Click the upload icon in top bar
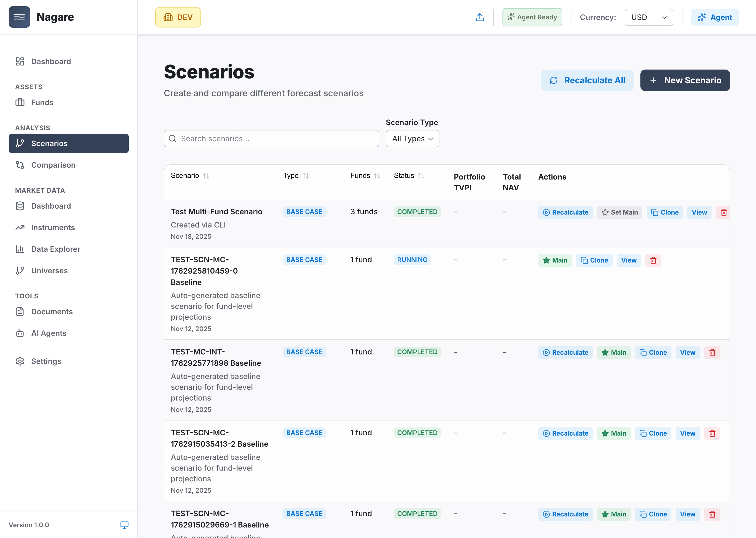The height and width of the screenshot is (538, 756). pyautogui.click(x=480, y=17)
